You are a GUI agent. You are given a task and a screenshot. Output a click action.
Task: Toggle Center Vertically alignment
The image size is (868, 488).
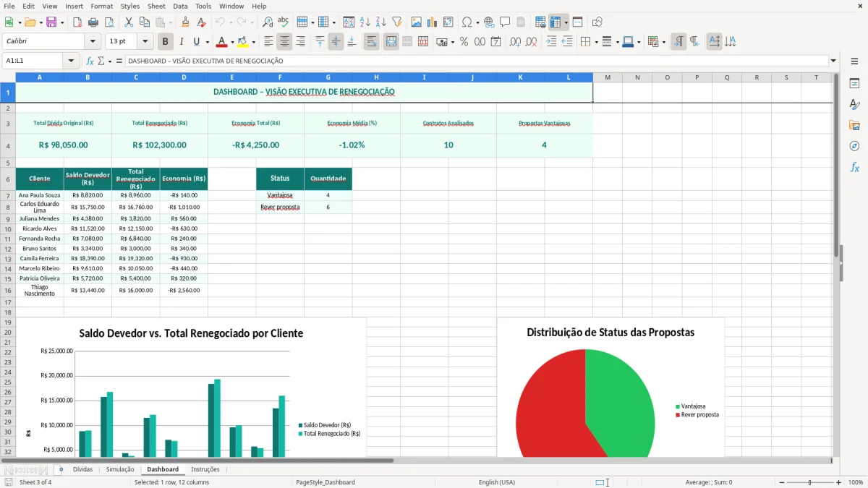tap(336, 42)
